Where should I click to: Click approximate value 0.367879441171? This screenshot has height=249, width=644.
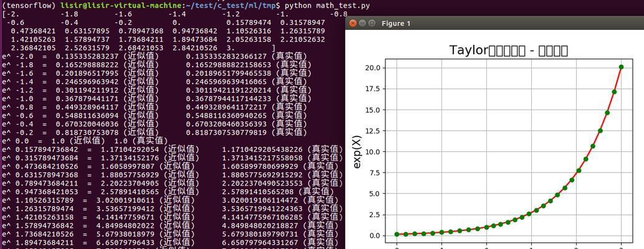[87, 99]
